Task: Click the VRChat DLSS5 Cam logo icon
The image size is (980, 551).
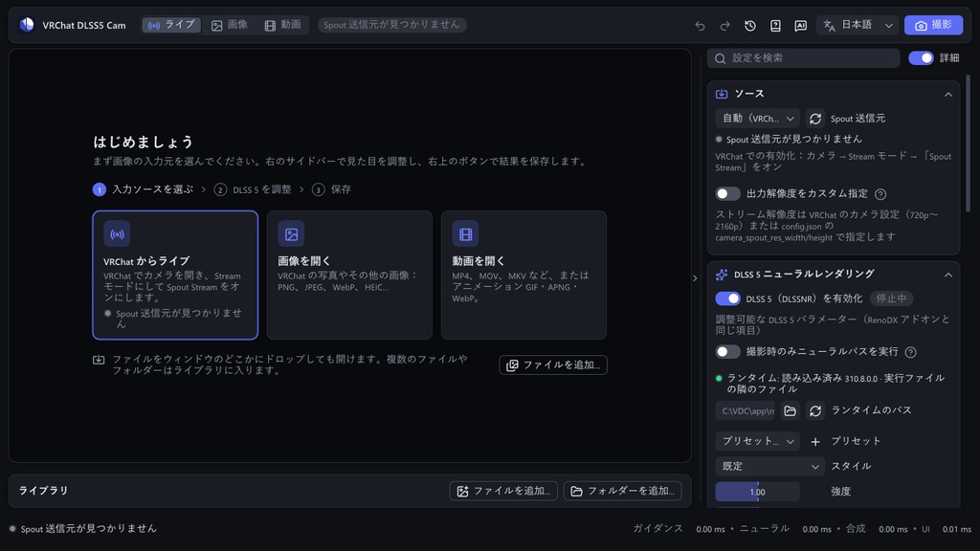Action: 27,25
